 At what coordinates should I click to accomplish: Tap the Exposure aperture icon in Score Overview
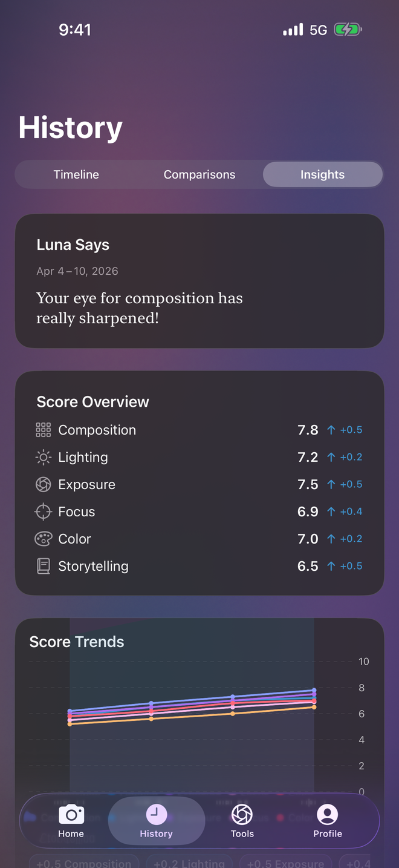pyautogui.click(x=44, y=484)
